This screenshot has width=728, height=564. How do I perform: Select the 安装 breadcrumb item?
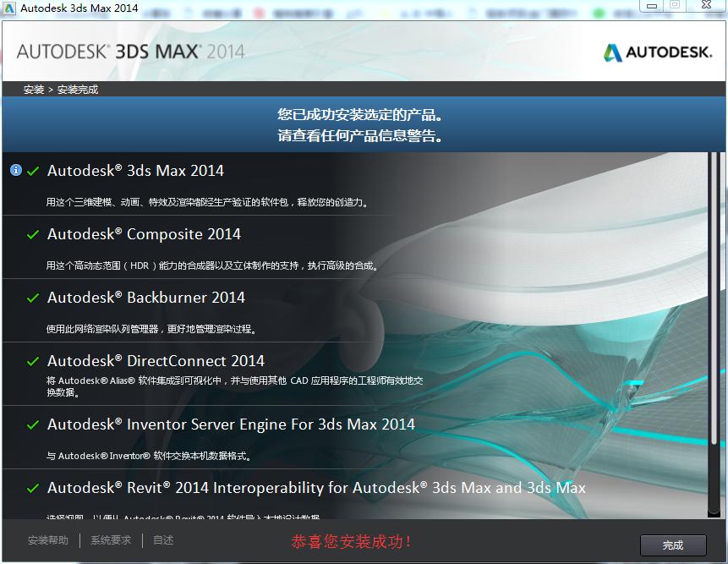point(33,88)
